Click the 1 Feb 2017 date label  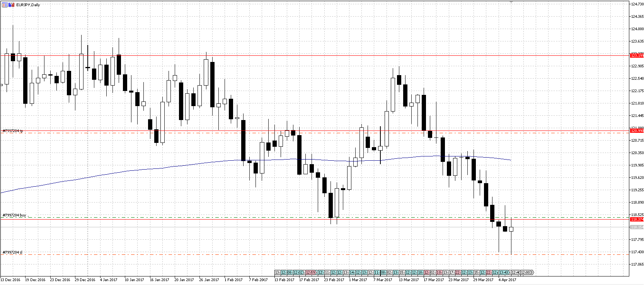tap(233, 280)
